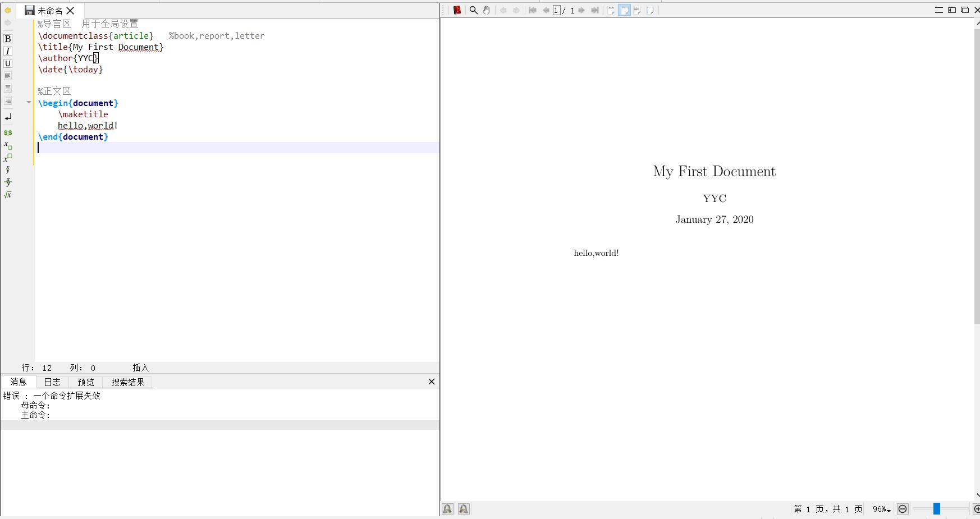This screenshot has height=519, width=980.
Task: Click the 插入 insert mode indicator
Action: click(140, 368)
